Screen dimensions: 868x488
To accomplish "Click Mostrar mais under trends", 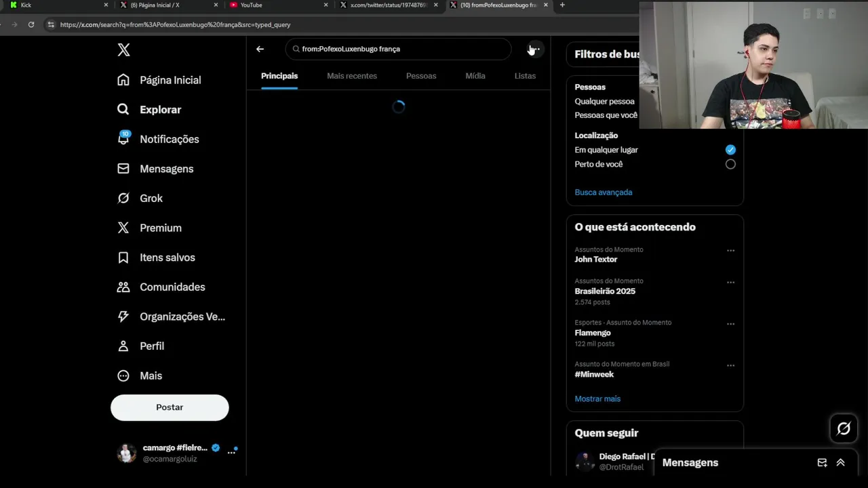I will click(x=597, y=399).
